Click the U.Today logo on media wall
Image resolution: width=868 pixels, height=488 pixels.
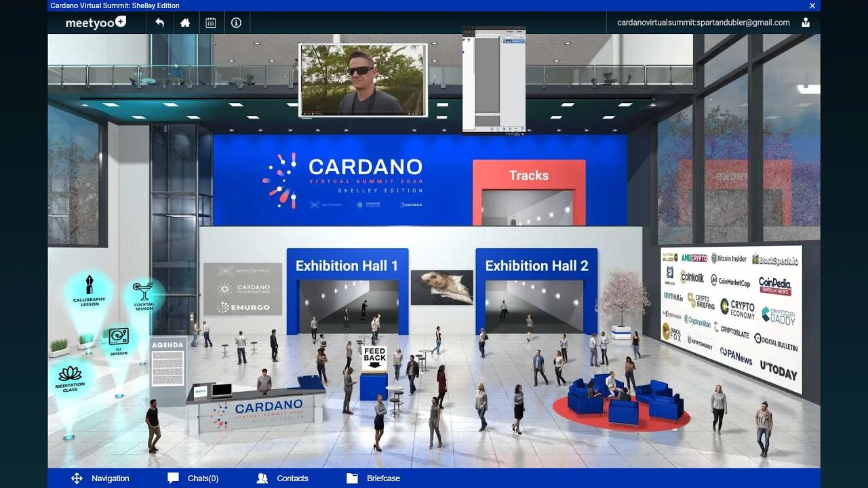point(778,371)
